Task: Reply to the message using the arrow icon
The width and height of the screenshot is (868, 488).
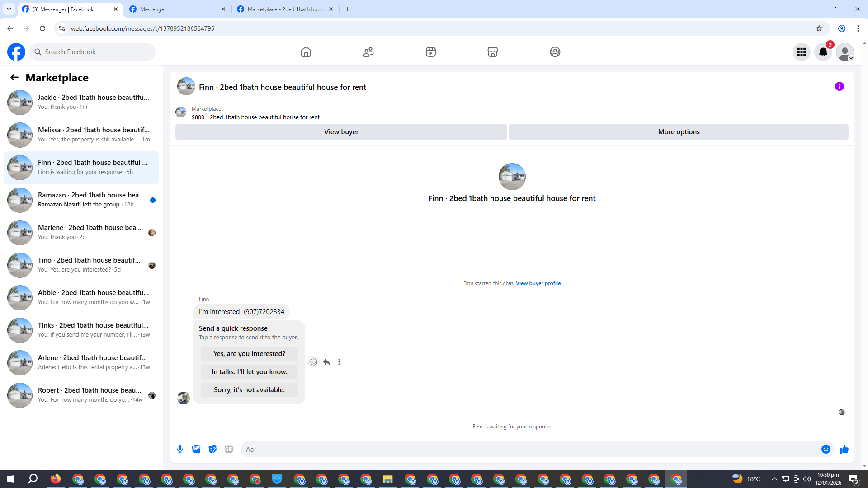Action: pos(326,362)
